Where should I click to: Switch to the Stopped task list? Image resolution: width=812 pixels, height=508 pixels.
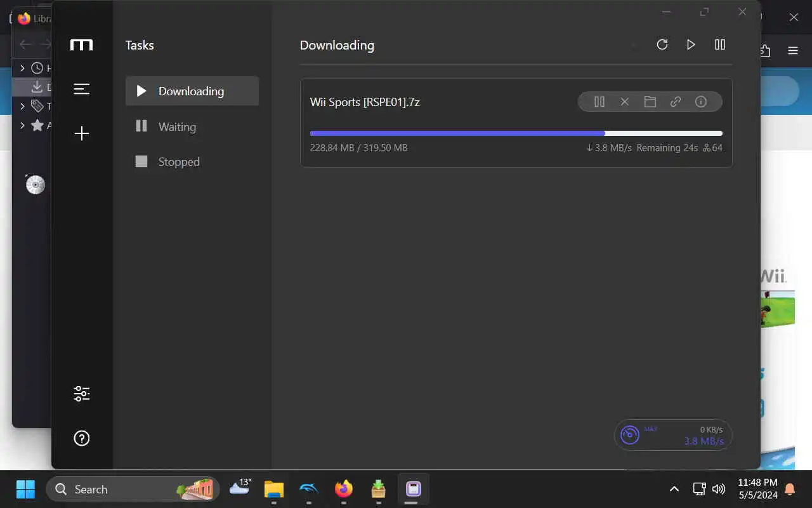pos(192,161)
